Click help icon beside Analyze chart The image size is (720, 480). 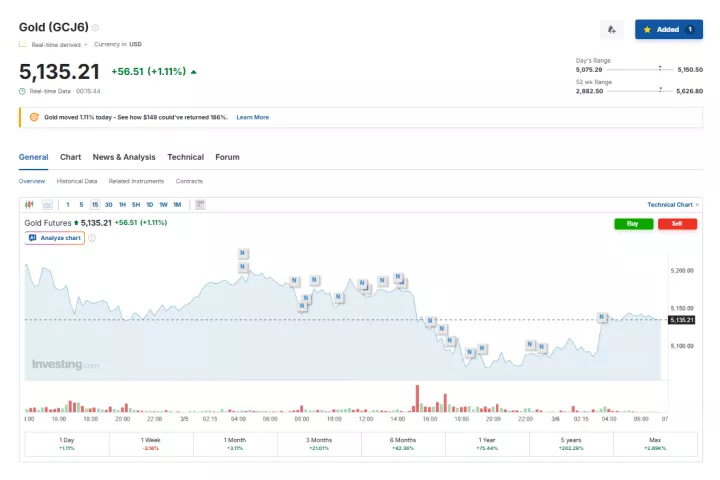pyautogui.click(x=92, y=238)
